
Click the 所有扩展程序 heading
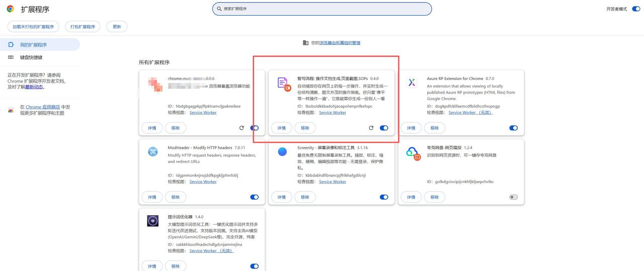[x=154, y=62]
